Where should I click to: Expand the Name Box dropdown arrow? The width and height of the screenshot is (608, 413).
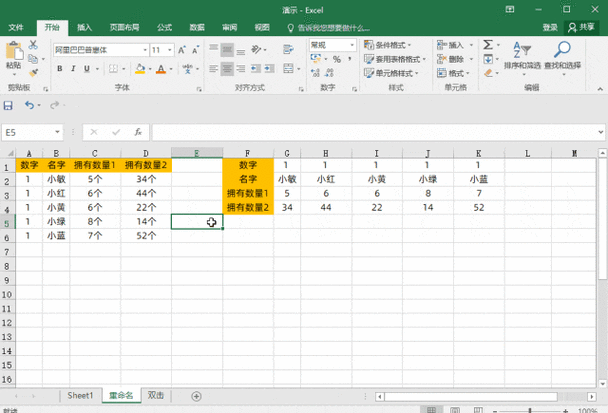[57, 132]
